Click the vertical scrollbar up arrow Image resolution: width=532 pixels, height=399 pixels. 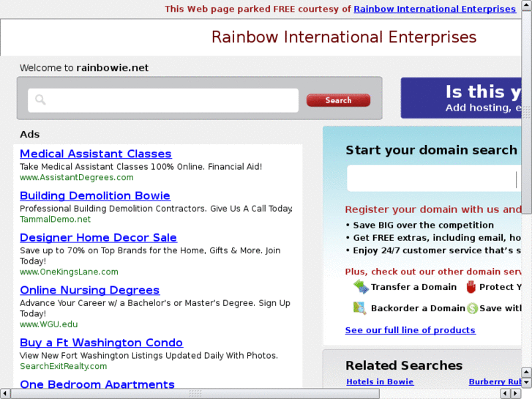click(526, 6)
